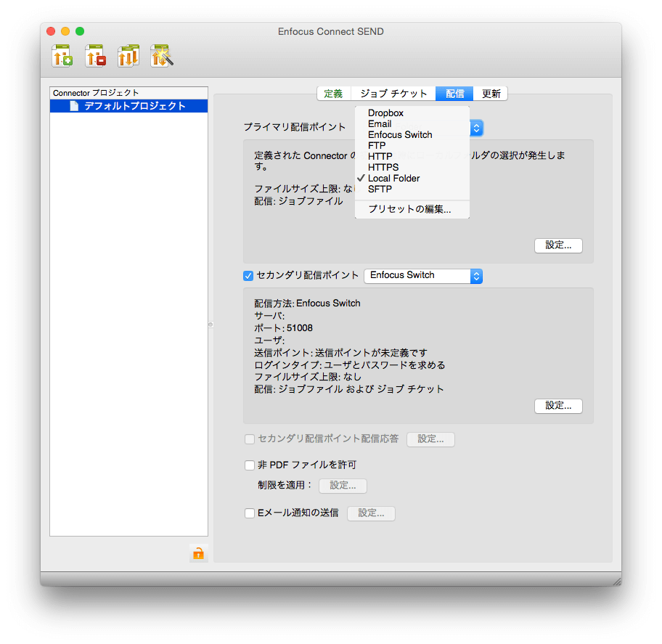Select デフォルトプロジェクト in the project list

pyautogui.click(x=128, y=106)
